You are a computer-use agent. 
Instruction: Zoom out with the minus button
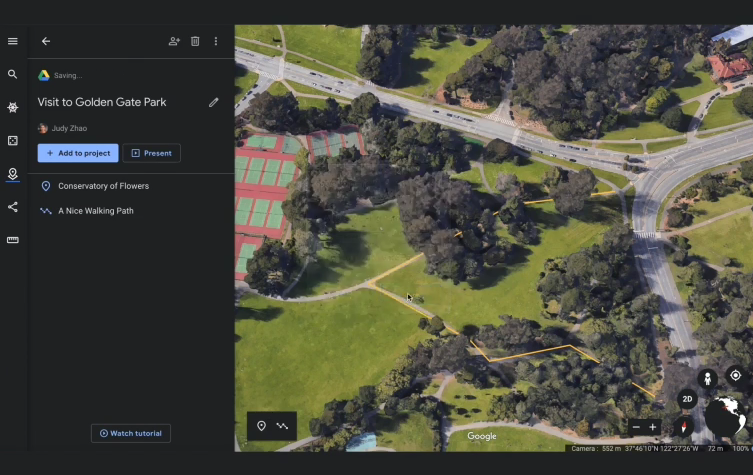[x=636, y=427]
